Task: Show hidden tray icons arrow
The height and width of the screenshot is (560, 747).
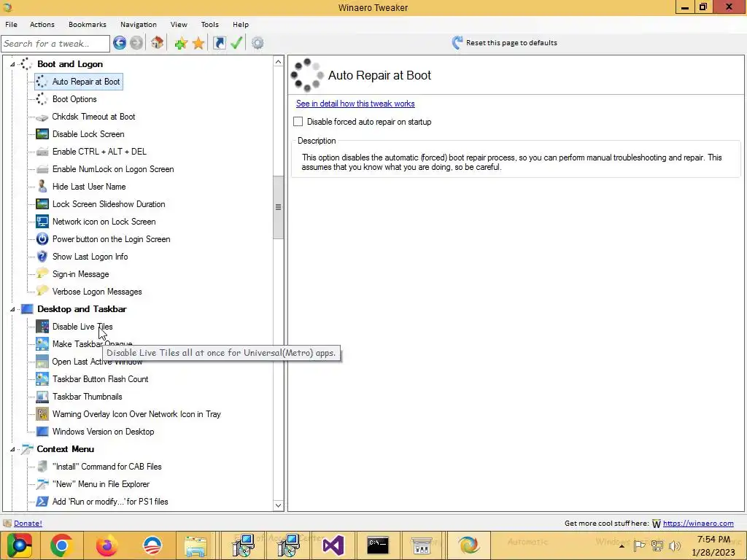Action: [x=622, y=546]
